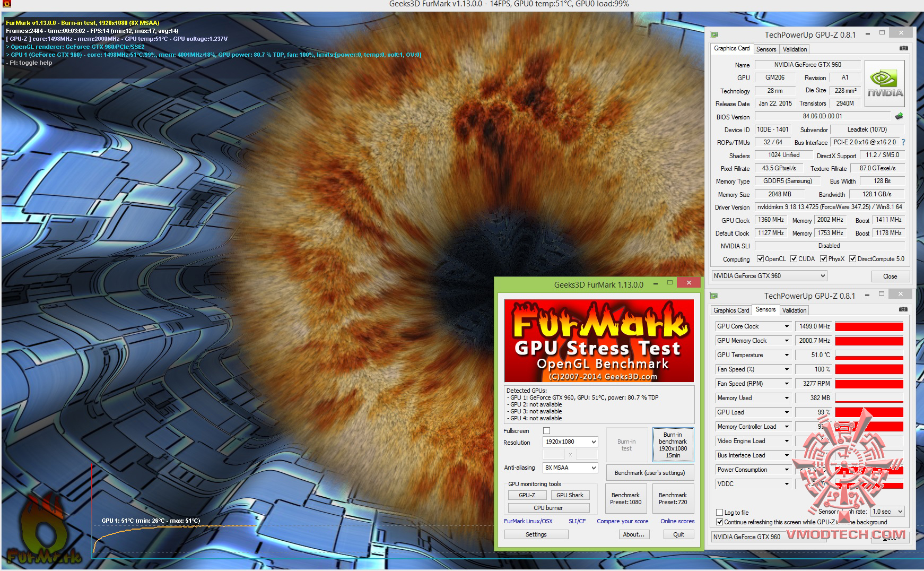Screen dimensions: 924x571
Task: Open FurMark Settings
Action: pyautogui.click(x=536, y=534)
